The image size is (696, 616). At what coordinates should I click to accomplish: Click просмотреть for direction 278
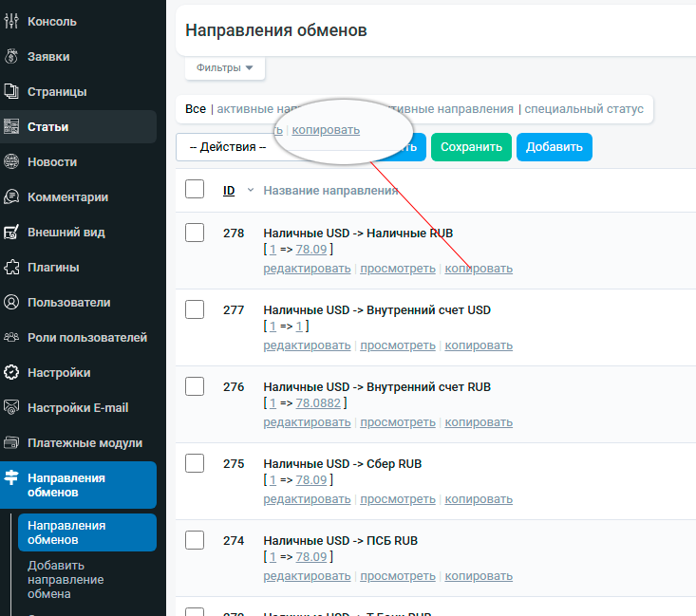tap(398, 269)
